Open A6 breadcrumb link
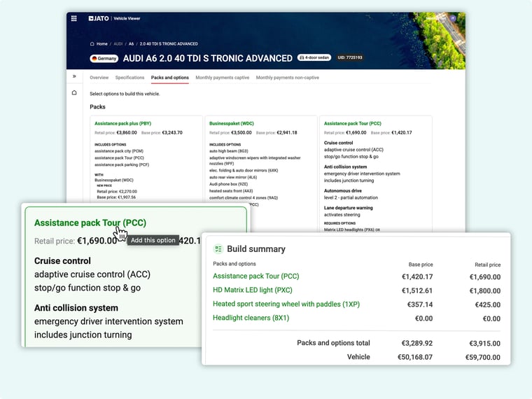 (x=131, y=44)
